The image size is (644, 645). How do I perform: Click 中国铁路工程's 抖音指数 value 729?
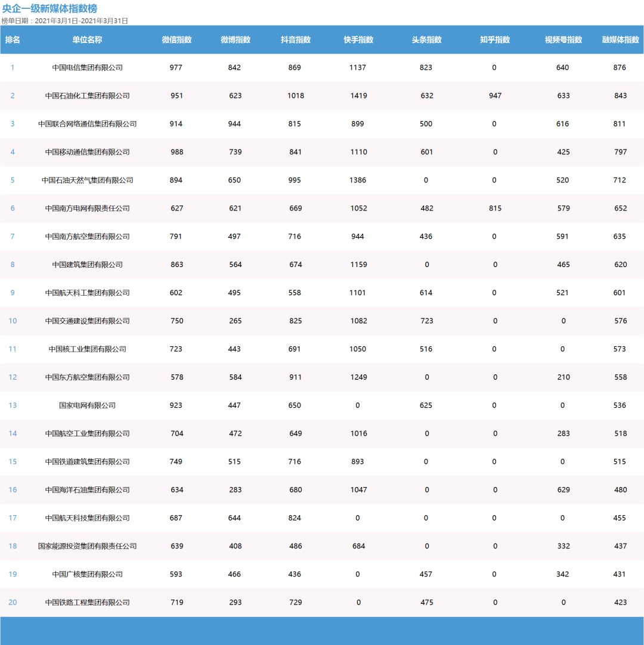[x=295, y=603]
